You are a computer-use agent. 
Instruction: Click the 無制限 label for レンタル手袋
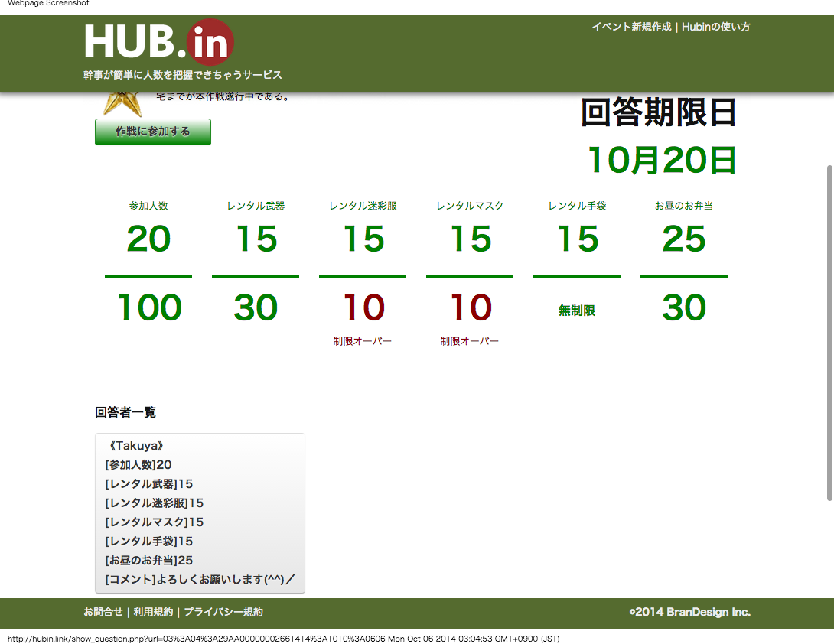click(577, 311)
